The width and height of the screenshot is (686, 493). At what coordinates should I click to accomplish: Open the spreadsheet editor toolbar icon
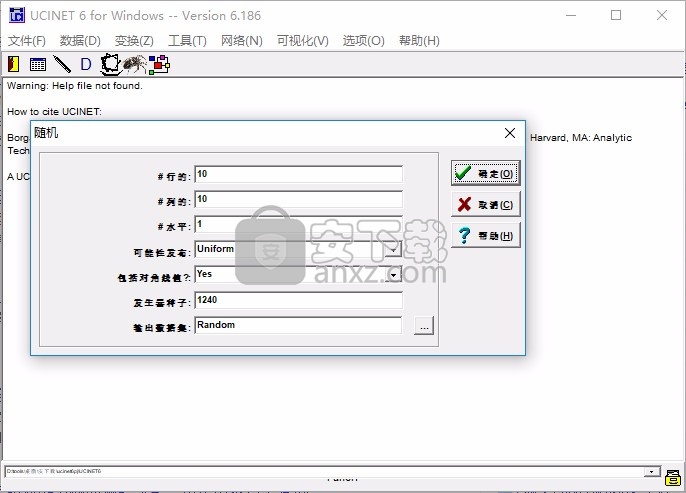(38, 64)
